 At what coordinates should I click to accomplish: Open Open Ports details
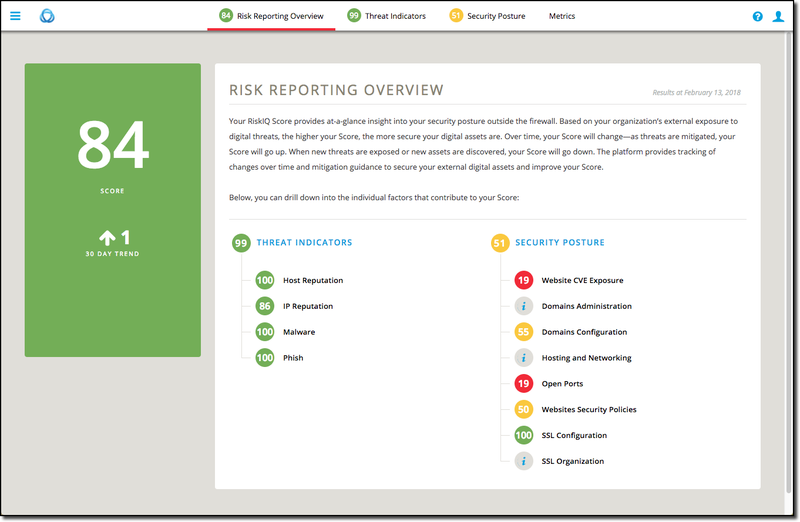click(562, 384)
